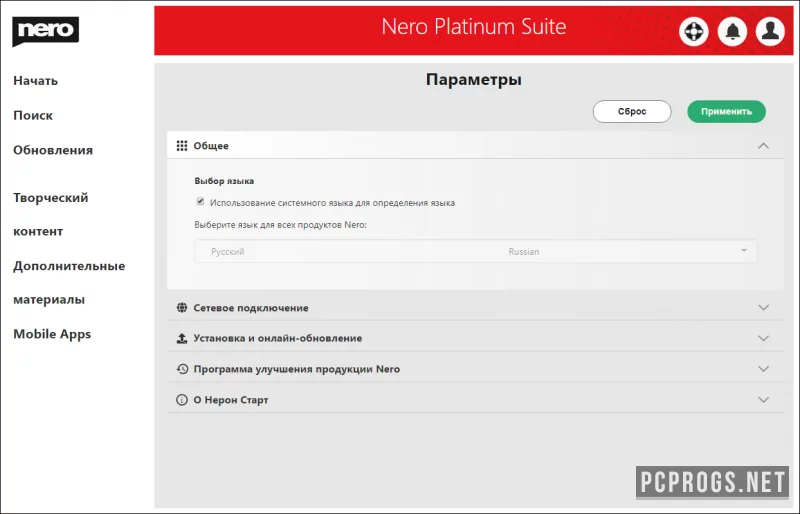This screenshot has height=514, width=800.
Task: Click the Общее section title
Action: coord(211,146)
